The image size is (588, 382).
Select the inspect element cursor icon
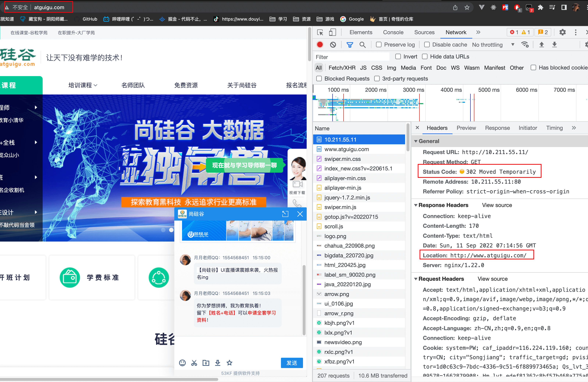(320, 32)
